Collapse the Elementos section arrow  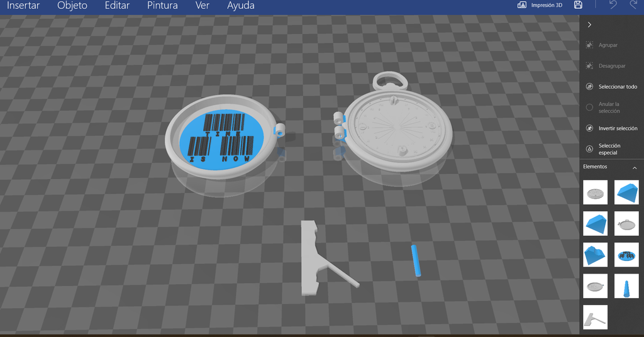635,167
